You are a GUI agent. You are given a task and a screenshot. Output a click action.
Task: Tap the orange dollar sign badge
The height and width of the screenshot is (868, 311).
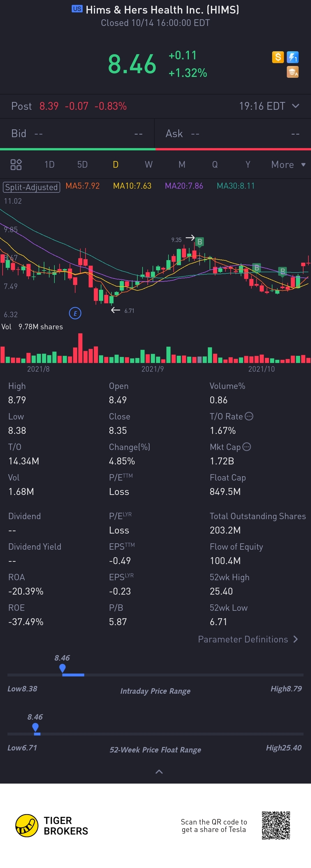[278, 57]
